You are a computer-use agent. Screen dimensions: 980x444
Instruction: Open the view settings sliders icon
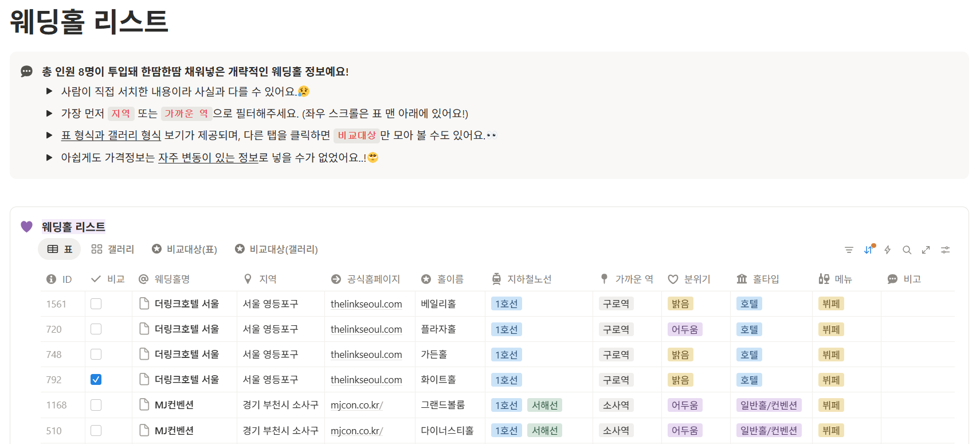946,250
